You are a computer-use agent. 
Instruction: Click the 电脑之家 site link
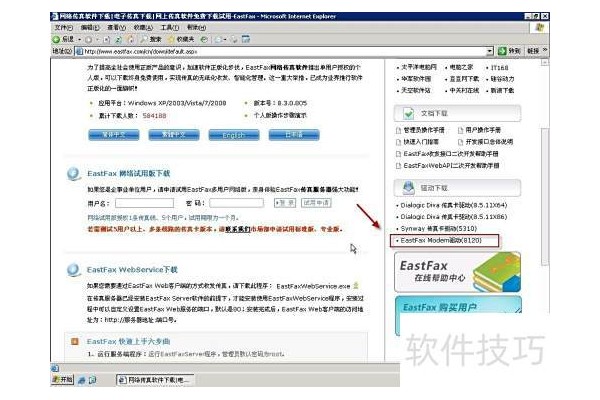coord(461,67)
